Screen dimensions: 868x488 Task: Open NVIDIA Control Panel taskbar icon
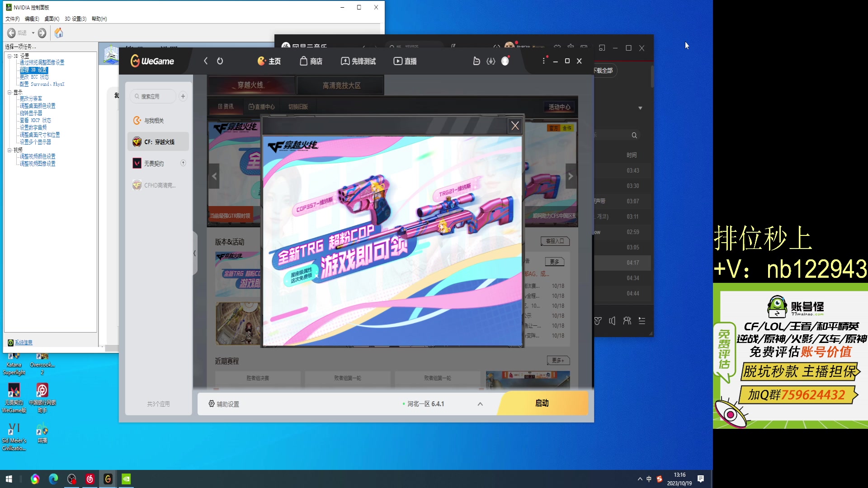[126, 479]
